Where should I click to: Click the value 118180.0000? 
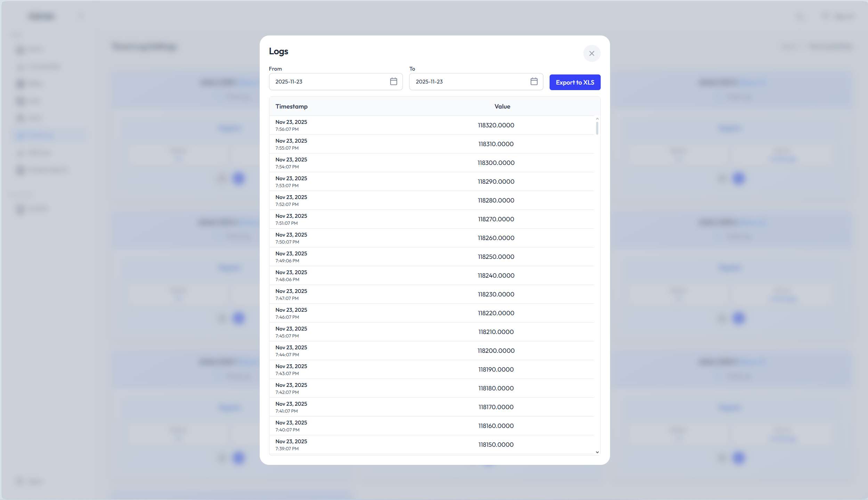tap(496, 388)
